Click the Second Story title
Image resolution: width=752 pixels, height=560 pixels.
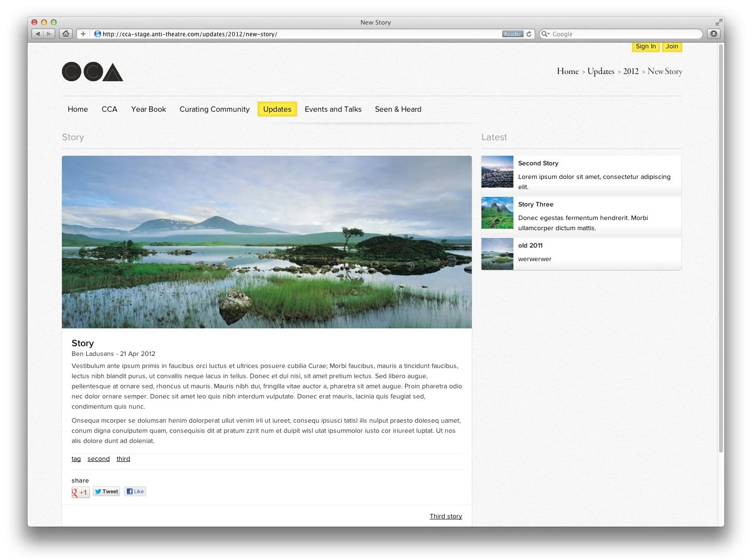click(538, 163)
